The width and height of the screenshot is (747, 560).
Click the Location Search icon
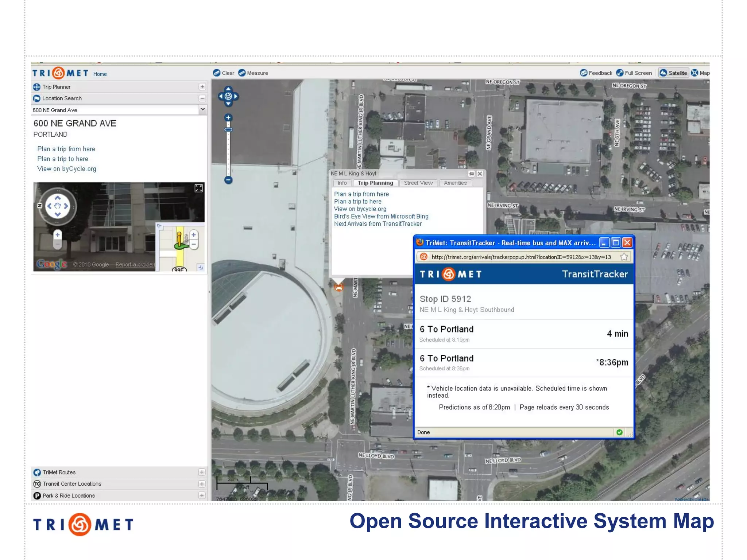(x=36, y=98)
